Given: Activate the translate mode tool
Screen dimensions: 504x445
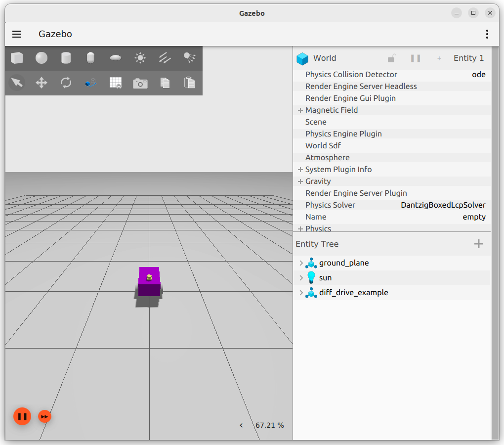Looking at the screenshot, I should pos(42,83).
